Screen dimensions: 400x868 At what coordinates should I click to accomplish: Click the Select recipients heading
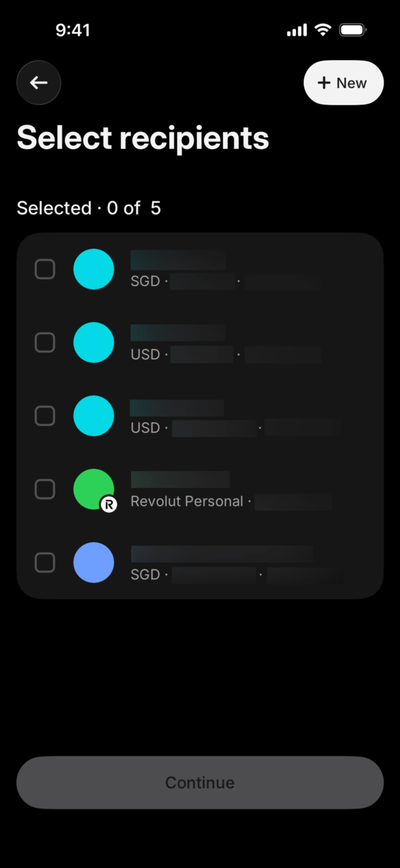(143, 138)
